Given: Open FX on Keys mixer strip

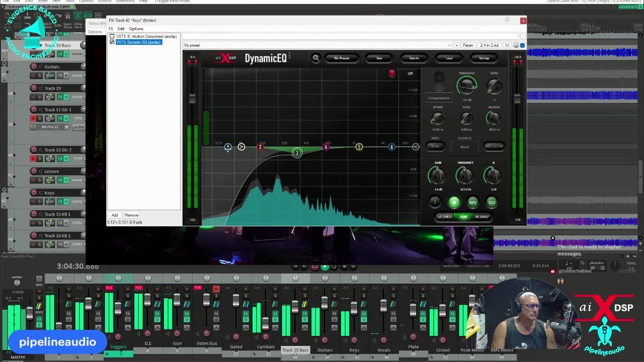Looking at the screenshot, I should tap(364, 314).
